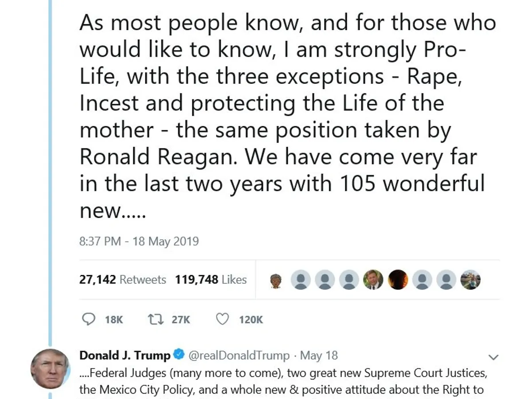Expand the chevron menu on the reply tweet
Viewport: 532px width, 399px height.
[x=493, y=357]
